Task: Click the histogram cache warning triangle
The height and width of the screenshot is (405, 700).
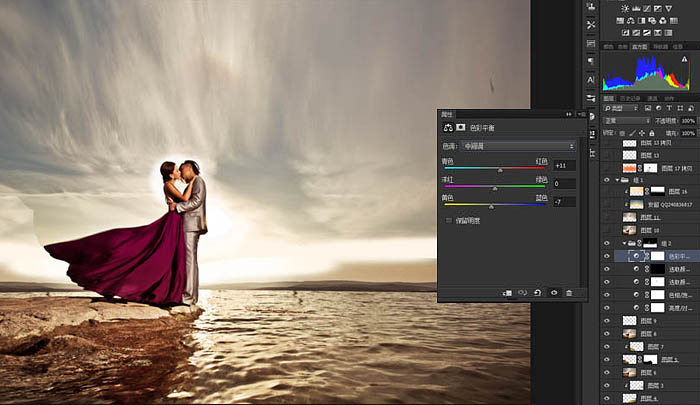Action: 684,59
